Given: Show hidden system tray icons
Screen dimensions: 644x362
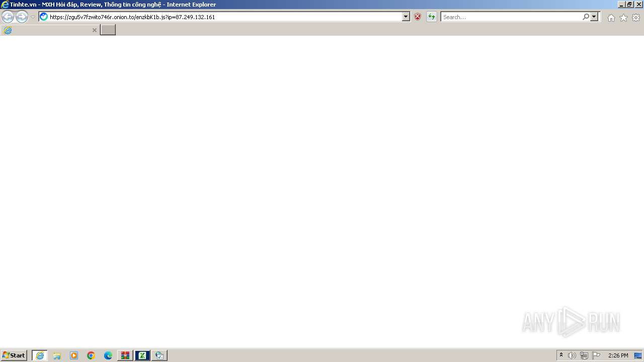Looking at the screenshot, I should (x=561, y=355).
